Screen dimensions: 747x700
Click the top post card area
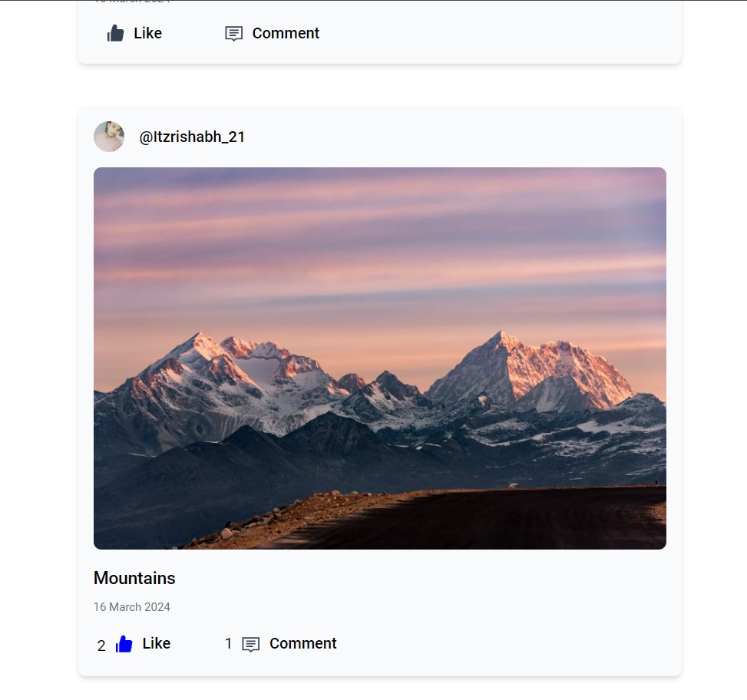(x=378, y=31)
